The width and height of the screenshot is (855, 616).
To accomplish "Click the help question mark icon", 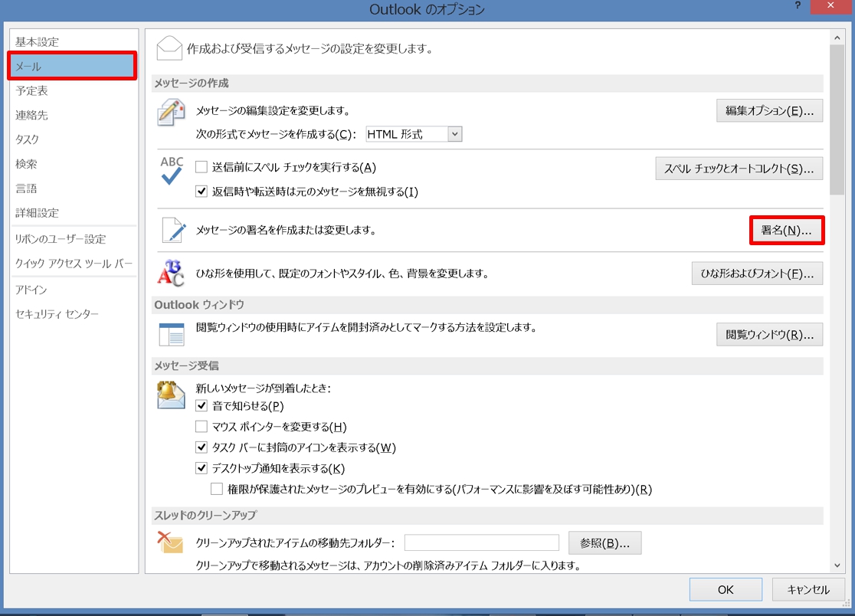I will (798, 6).
